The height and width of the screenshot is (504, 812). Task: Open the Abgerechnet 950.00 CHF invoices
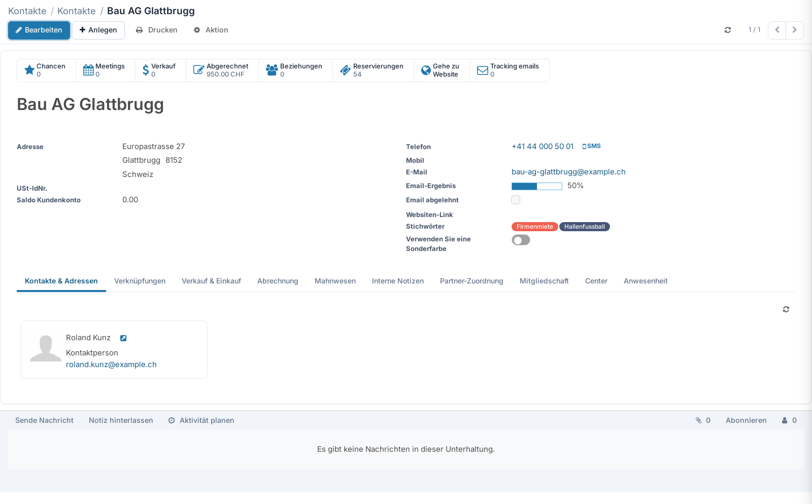pos(222,70)
